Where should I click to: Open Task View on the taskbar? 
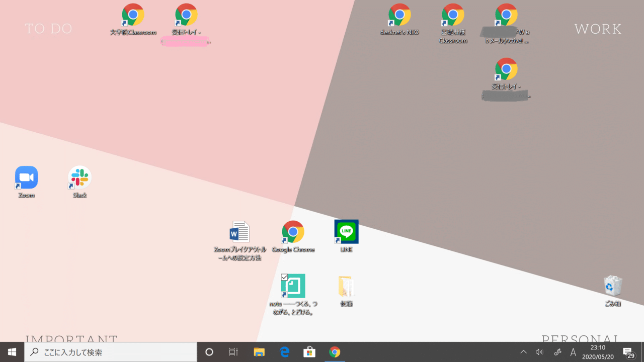[x=233, y=352]
